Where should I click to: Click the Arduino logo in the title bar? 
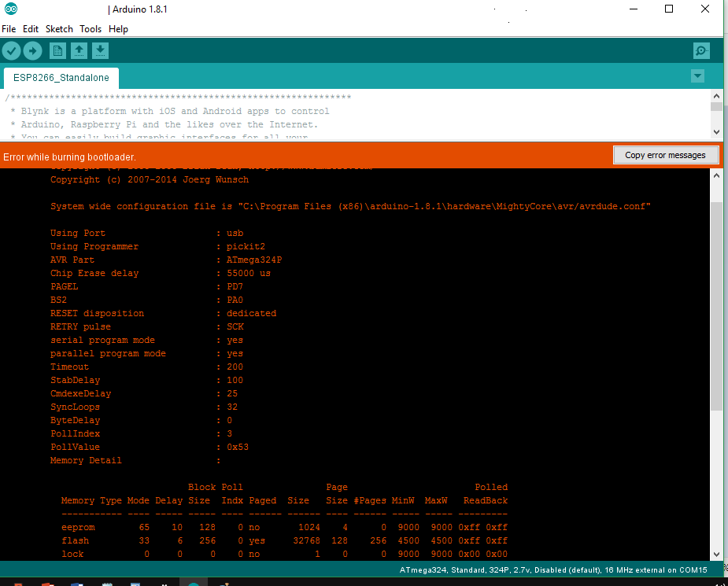pyautogui.click(x=11, y=9)
